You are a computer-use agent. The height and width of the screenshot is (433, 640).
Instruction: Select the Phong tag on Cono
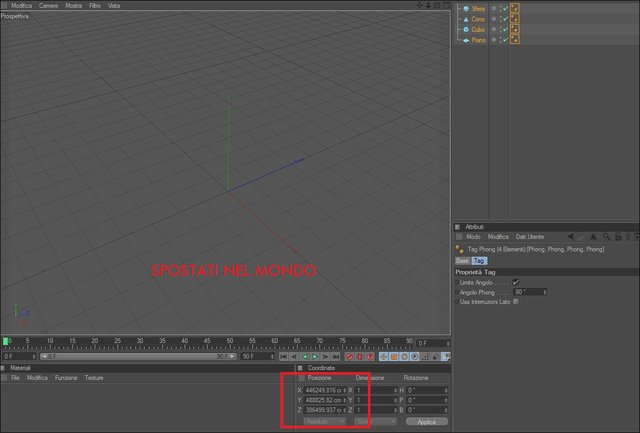(x=514, y=19)
